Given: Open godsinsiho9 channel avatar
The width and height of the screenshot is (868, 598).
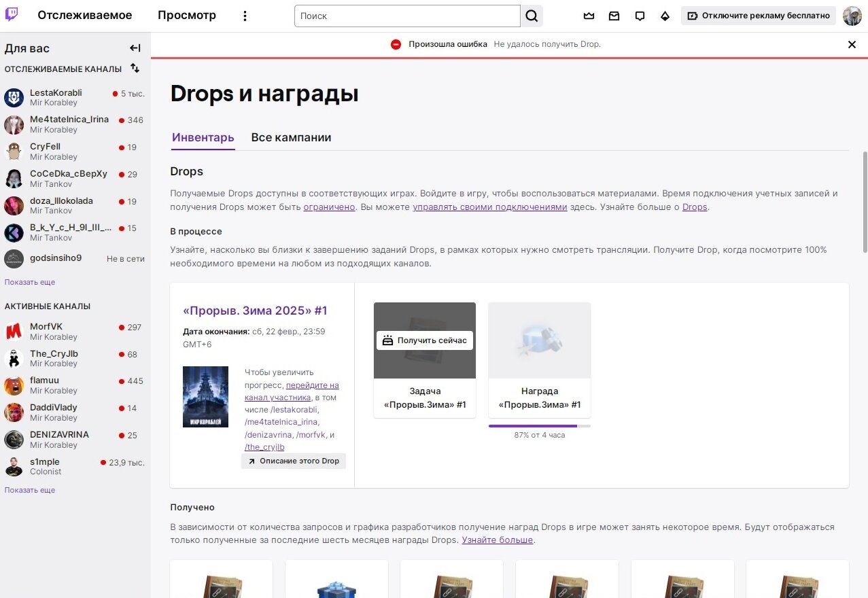Looking at the screenshot, I should (x=14, y=259).
